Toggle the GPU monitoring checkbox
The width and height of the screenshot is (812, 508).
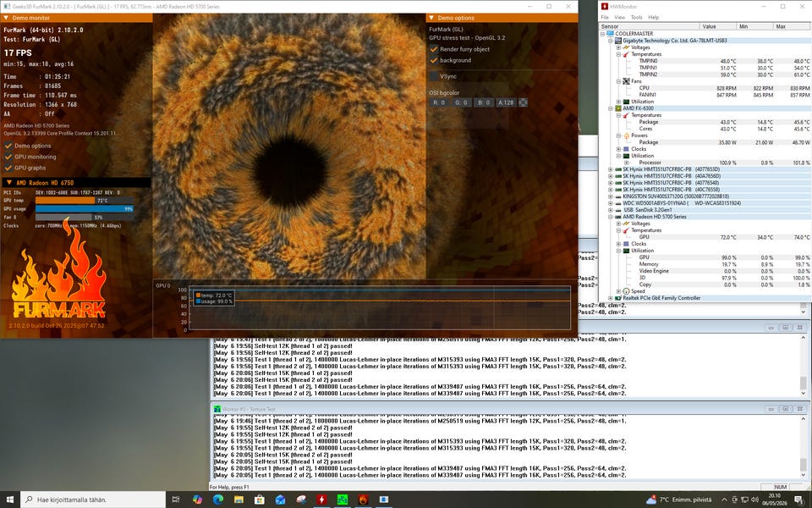[8, 157]
